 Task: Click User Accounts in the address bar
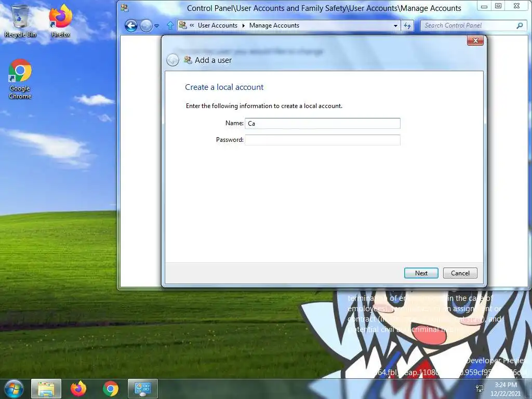[x=218, y=25]
